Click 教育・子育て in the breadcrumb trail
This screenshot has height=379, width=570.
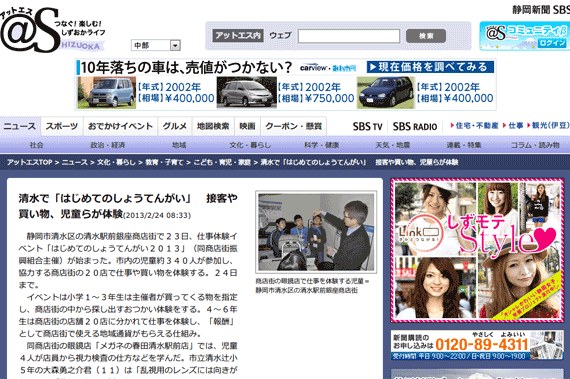pyautogui.click(x=165, y=162)
